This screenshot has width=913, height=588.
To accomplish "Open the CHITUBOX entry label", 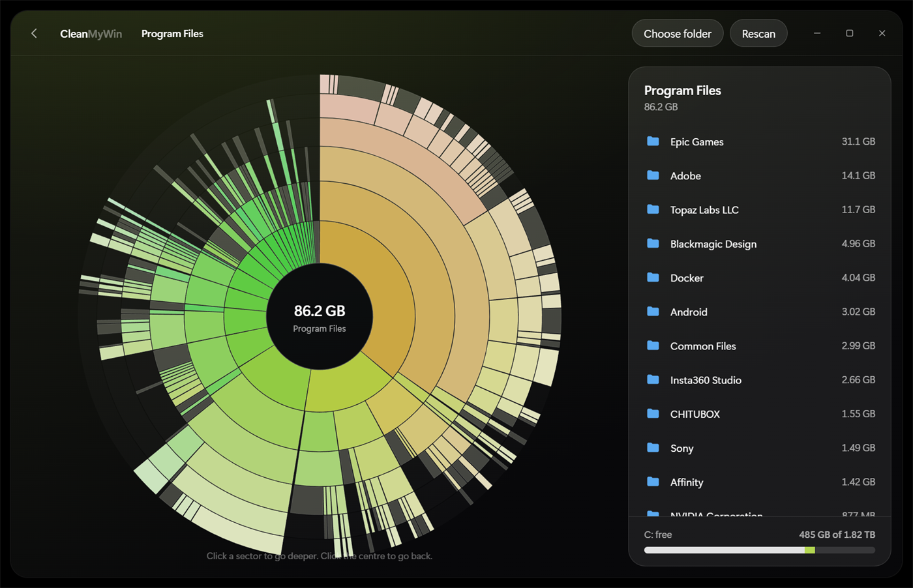I will pyautogui.click(x=695, y=415).
